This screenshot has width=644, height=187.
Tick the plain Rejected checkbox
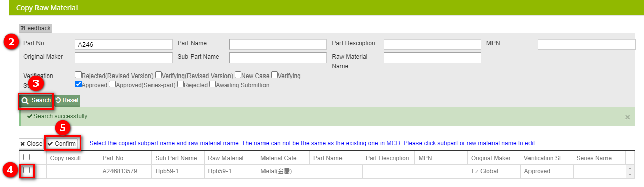[180, 84]
